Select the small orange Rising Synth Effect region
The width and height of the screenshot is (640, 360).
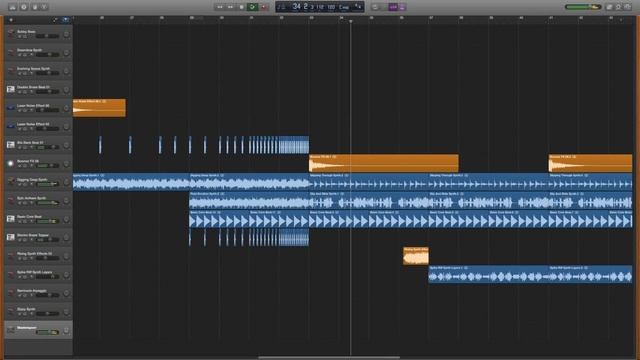coord(416,256)
